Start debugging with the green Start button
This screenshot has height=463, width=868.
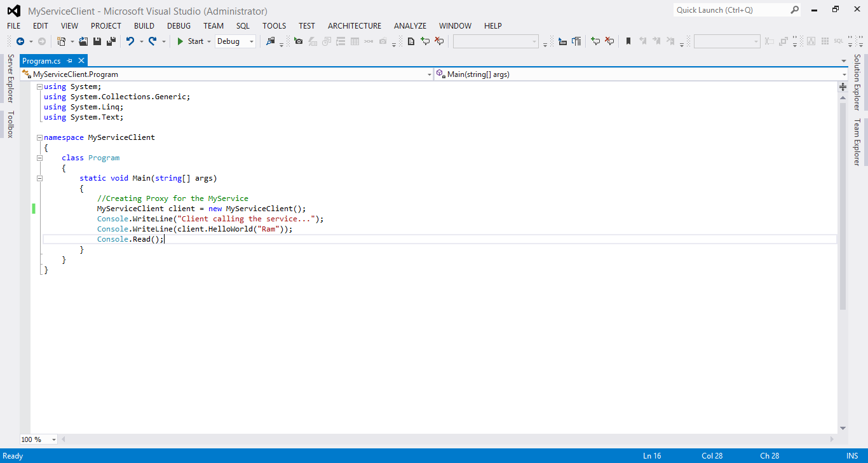click(190, 41)
